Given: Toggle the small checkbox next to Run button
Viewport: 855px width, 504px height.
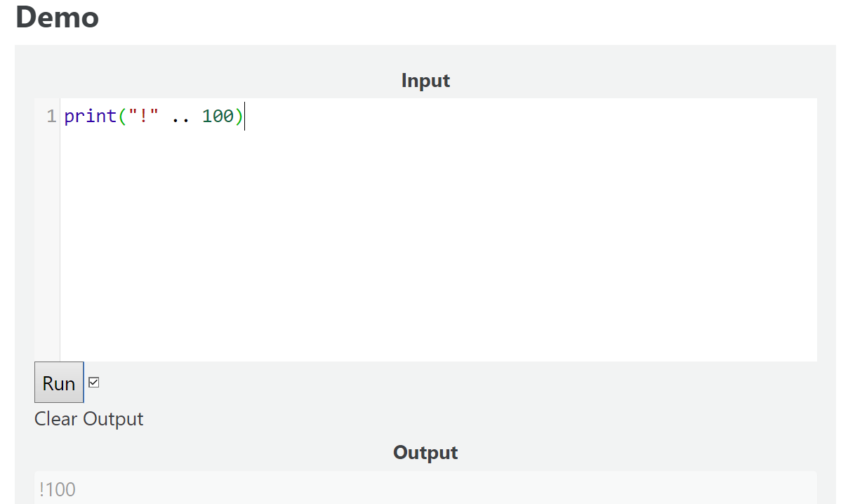Looking at the screenshot, I should point(94,382).
